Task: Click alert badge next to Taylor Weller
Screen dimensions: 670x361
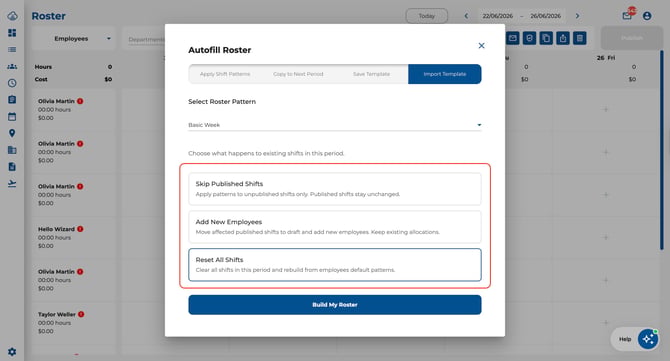Action: coord(81,314)
